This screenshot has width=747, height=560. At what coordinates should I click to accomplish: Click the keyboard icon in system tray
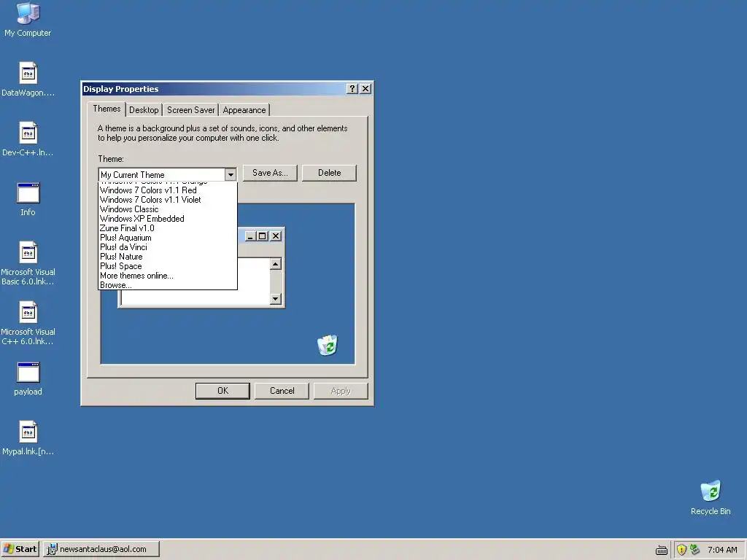point(661,550)
